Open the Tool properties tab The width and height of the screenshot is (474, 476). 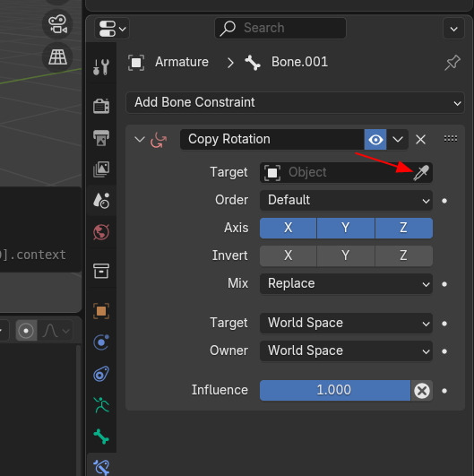click(x=101, y=67)
